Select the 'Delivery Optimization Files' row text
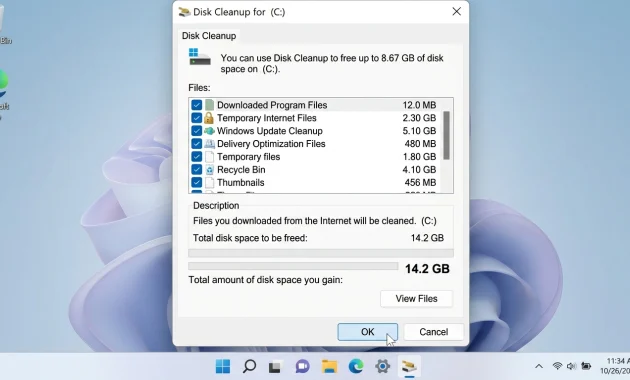 point(271,144)
